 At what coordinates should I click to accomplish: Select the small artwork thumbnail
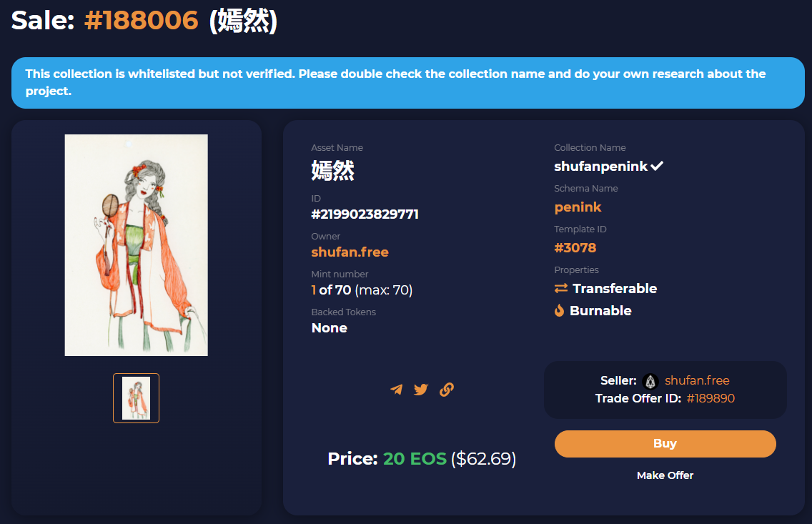[137, 398]
